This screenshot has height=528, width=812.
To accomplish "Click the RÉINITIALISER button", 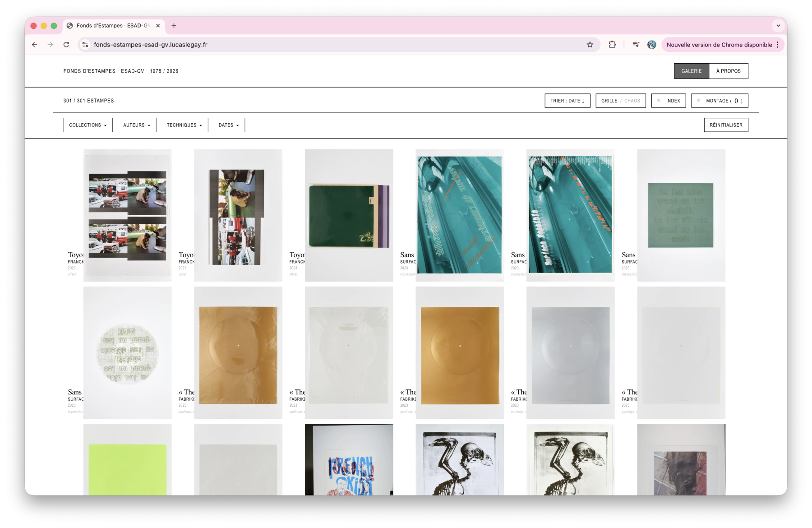I will [x=726, y=125].
